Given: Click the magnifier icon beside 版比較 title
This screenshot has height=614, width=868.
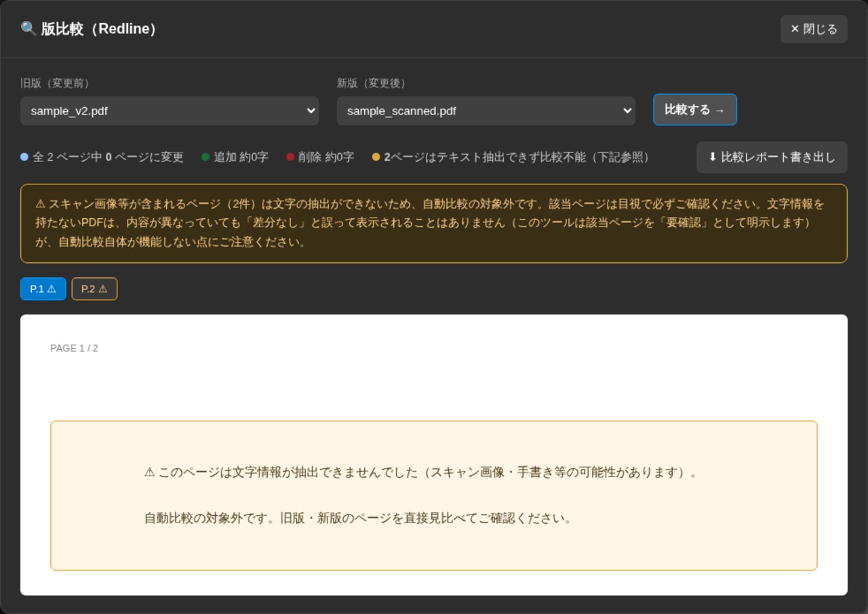Looking at the screenshot, I should coord(28,29).
